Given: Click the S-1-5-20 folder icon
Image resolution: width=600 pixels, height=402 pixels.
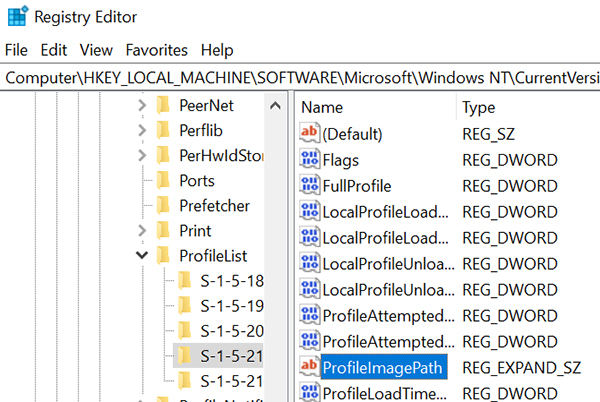Looking at the screenshot, I should click(x=185, y=330).
